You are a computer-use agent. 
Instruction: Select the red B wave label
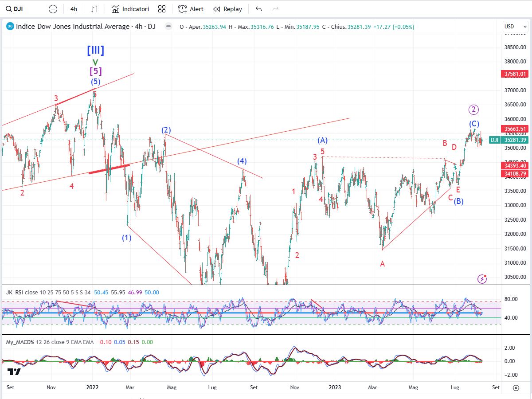(445, 143)
